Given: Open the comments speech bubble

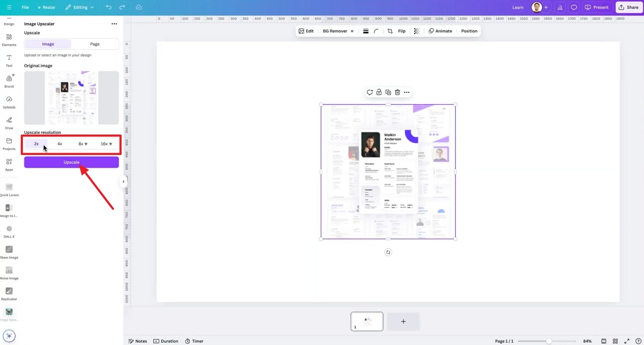Looking at the screenshot, I should 574,7.
